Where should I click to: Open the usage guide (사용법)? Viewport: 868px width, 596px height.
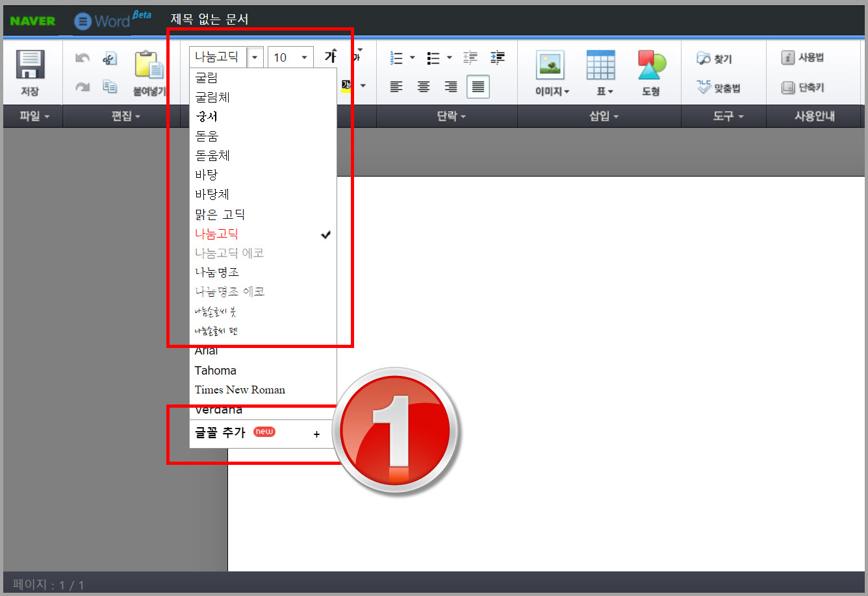[803, 57]
